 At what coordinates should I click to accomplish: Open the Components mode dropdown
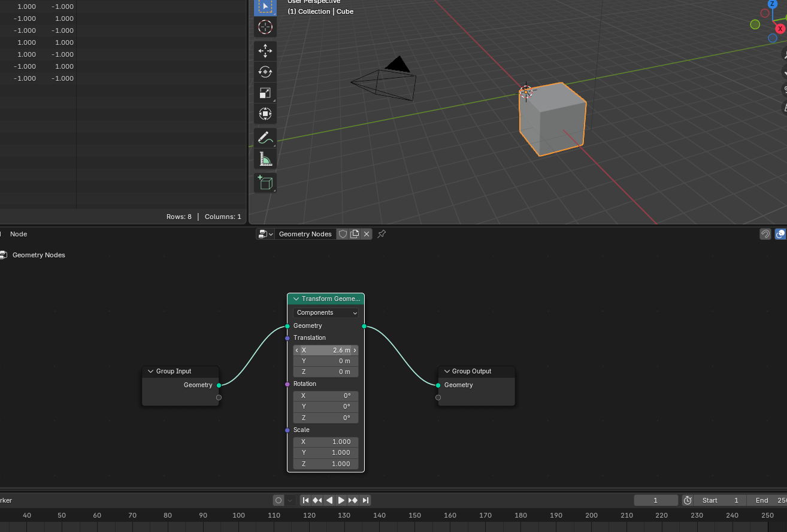coord(326,313)
